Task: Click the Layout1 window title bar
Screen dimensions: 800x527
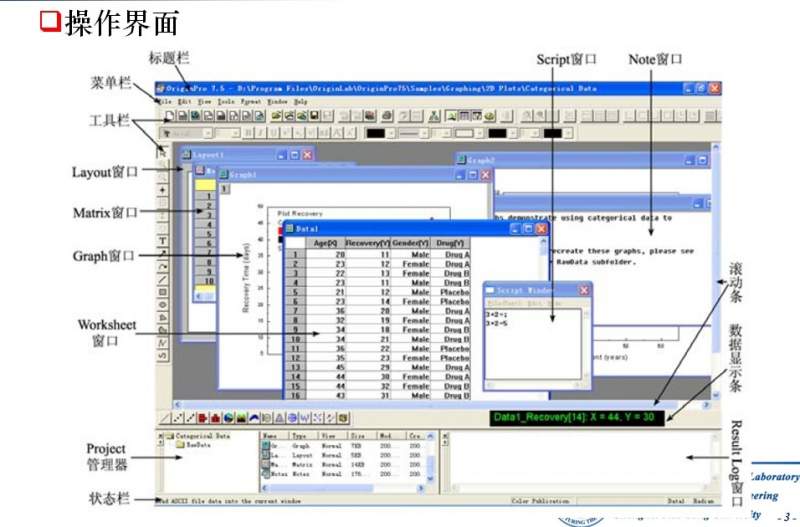Action: tap(247, 155)
